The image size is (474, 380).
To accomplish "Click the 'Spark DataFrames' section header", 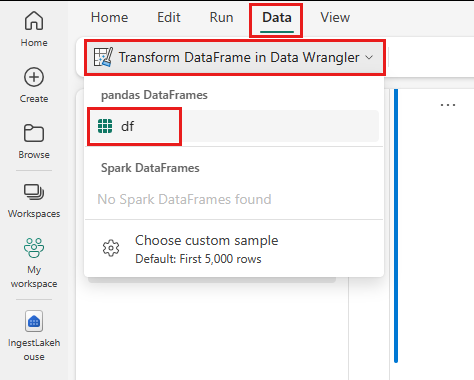I will 150,168.
